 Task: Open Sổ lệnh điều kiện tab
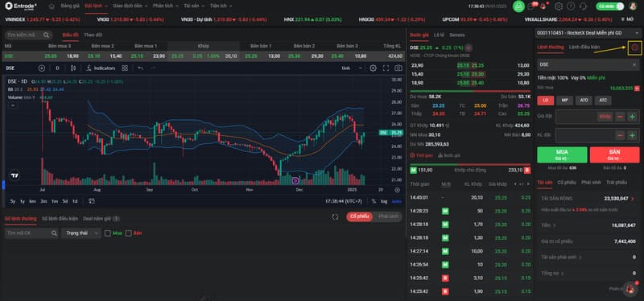pos(60,218)
